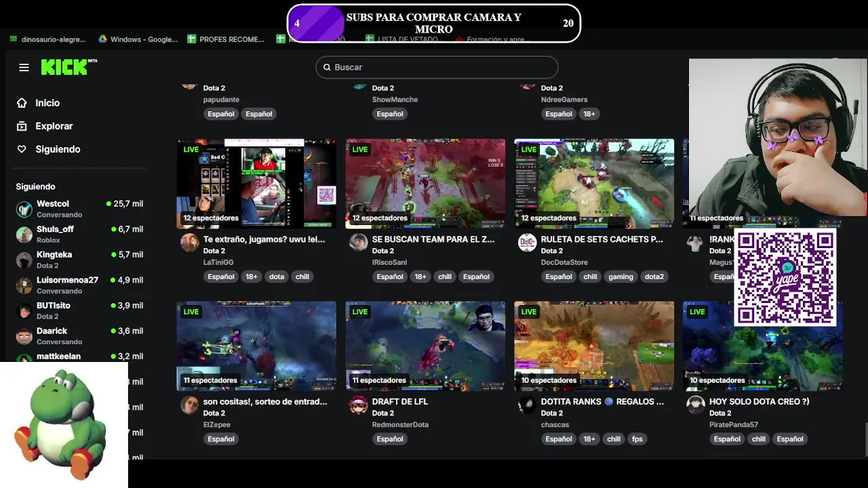Screen dimensions: 868x488
Task: Open the DRAFT DE LFL stream thumbnail
Action: point(425,346)
